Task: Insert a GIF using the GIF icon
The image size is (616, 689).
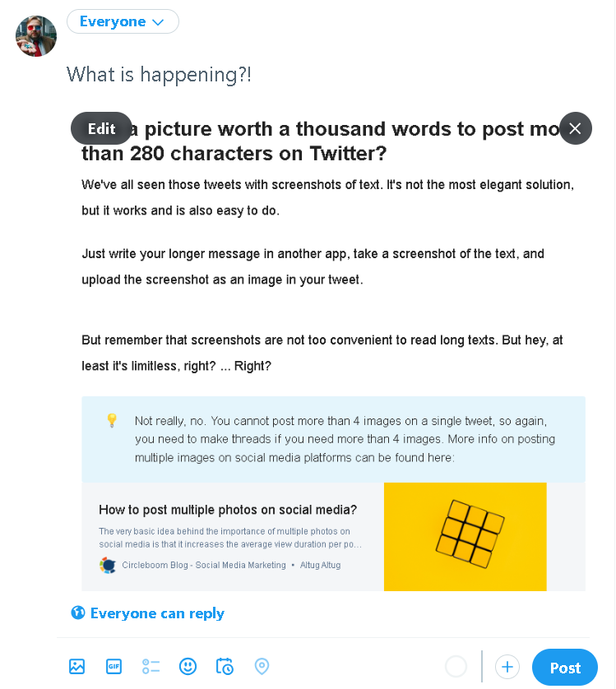Action: [113, 667]
